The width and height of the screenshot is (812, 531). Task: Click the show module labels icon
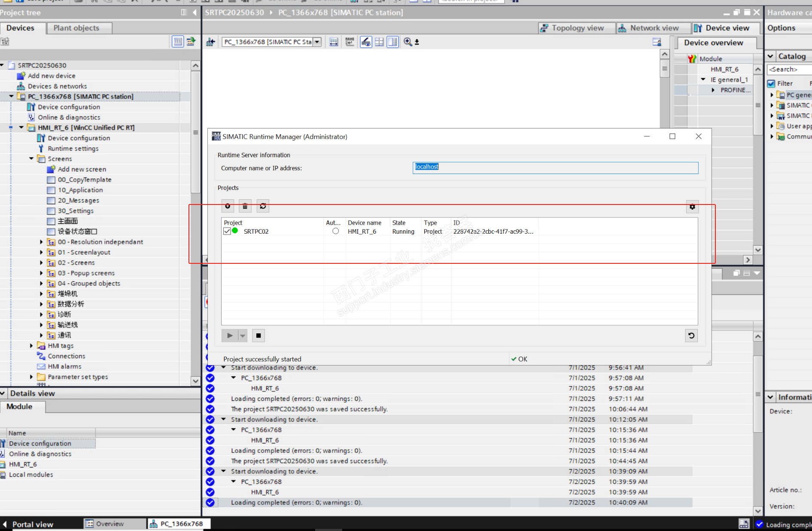(350, 42)
